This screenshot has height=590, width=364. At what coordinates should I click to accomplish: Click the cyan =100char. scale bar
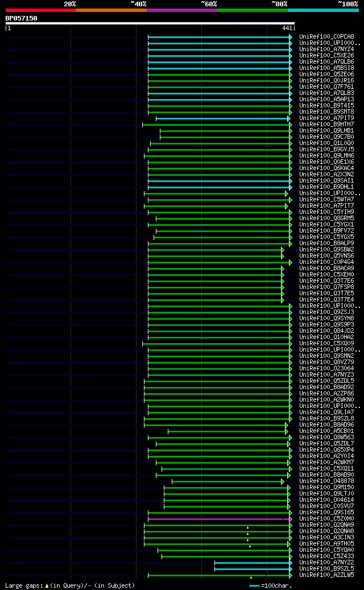[x=255, y=586]
